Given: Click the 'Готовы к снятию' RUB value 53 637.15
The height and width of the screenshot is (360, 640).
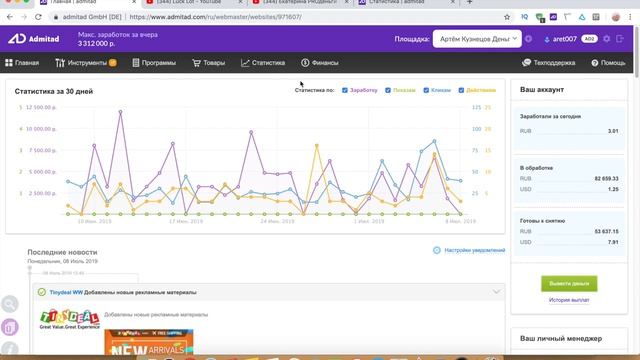Looking at the screenshot, I should pyautogui.click(x=606, y=231).
